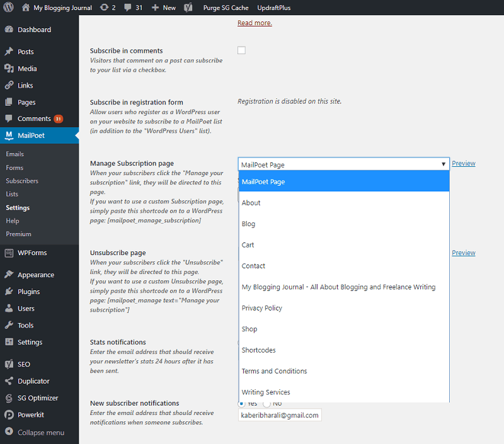Viewport: 504px width, 444px height.
Task: Preview the Unsubscribe page
Action: coord(464,253)
